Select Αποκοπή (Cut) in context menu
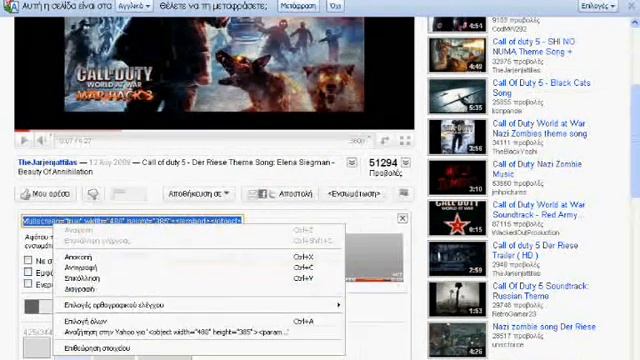640x360 pixels. point(199,257)
